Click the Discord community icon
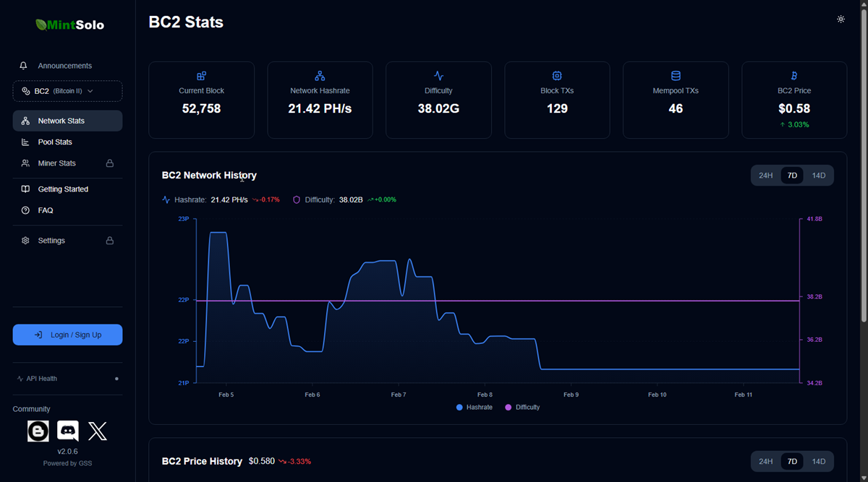The width and height of the screenshot is (868, 482). pyautogui.click(x=68, y=431)
